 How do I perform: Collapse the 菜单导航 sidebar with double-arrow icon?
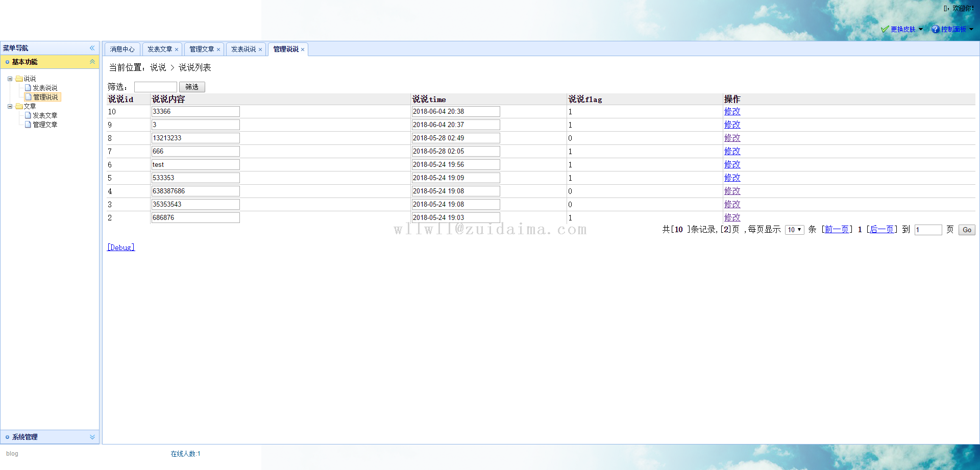[92, 48]
